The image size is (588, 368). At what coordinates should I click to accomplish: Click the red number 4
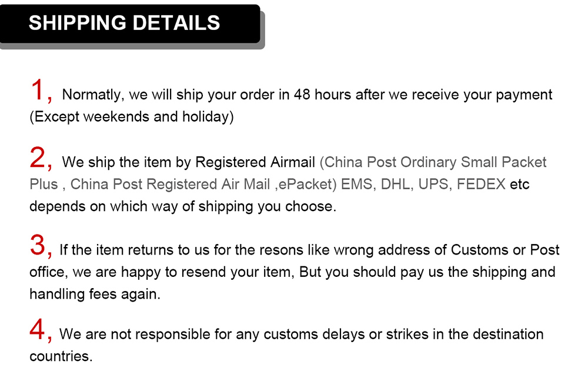point(38,331)
